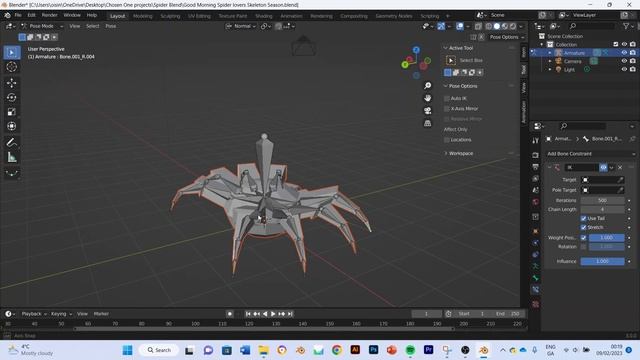Expand the Workspace panel
The height and width of the screenshot is (360, 640).
click(x=445, y=153)
